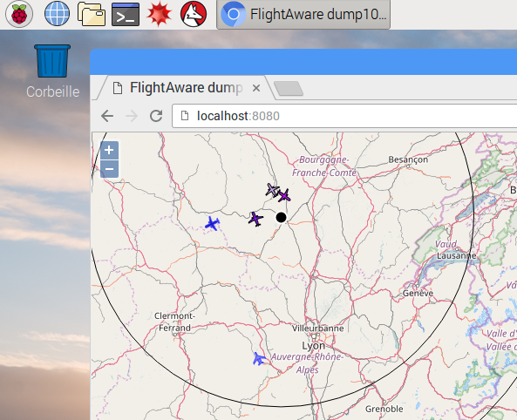Image resolution: width=517 pixels, height=420 pixels.
Task: Go forward in browser history
Action: [x=132, y=116]
